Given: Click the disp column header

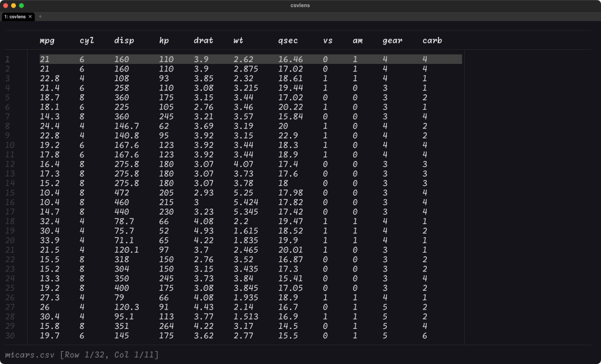Looking at the screenshot, I should (124, 41).
